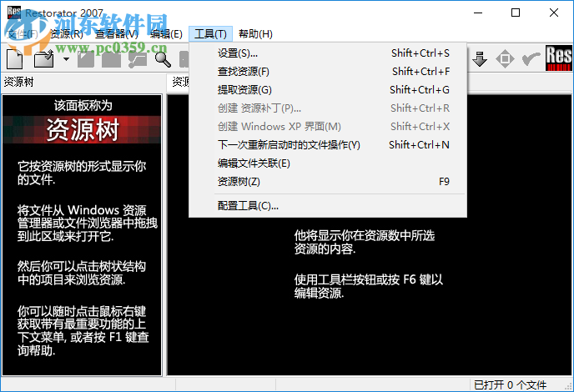
Task: Click the text 该面板称为 in left panel
Action: (83, 106)
